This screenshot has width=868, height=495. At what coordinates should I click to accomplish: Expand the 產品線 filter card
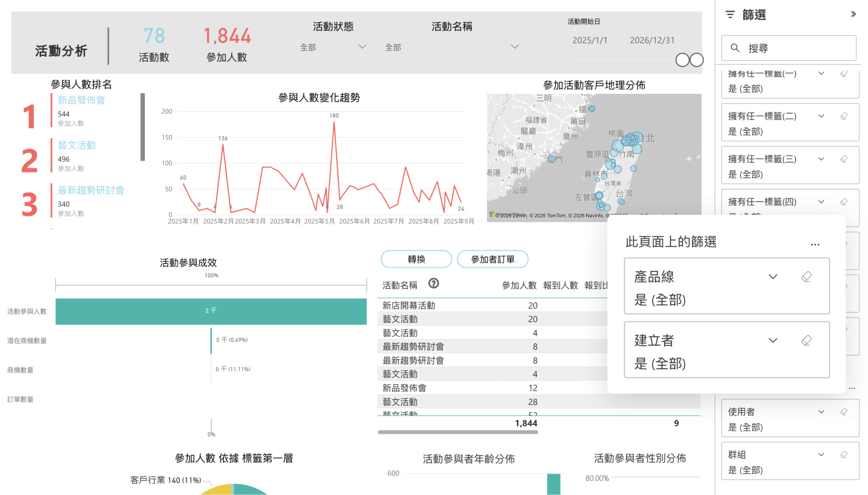[x=773, y=277]
